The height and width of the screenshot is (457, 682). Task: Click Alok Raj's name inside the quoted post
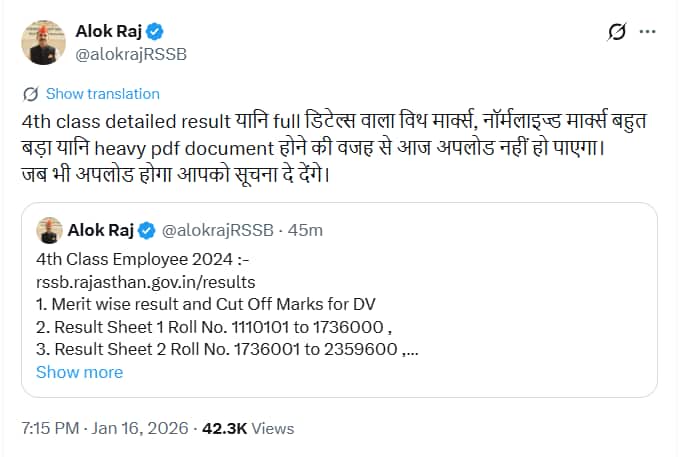100,231
